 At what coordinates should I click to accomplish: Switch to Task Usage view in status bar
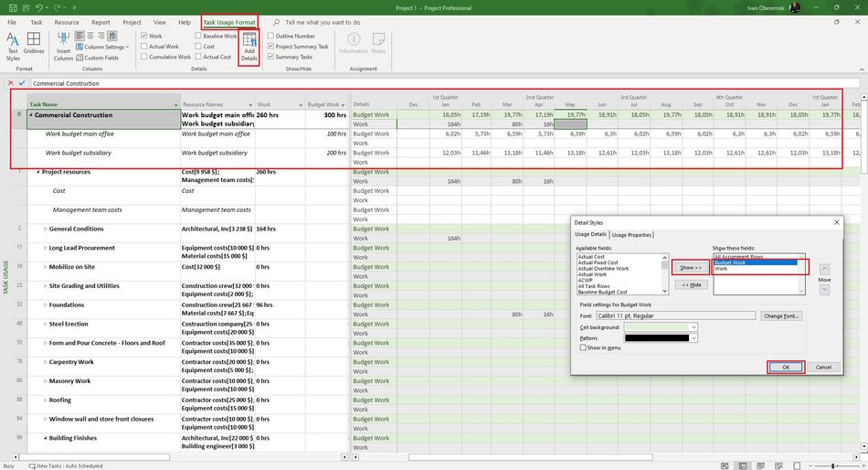pyautogui.click(x=742, y=465)
